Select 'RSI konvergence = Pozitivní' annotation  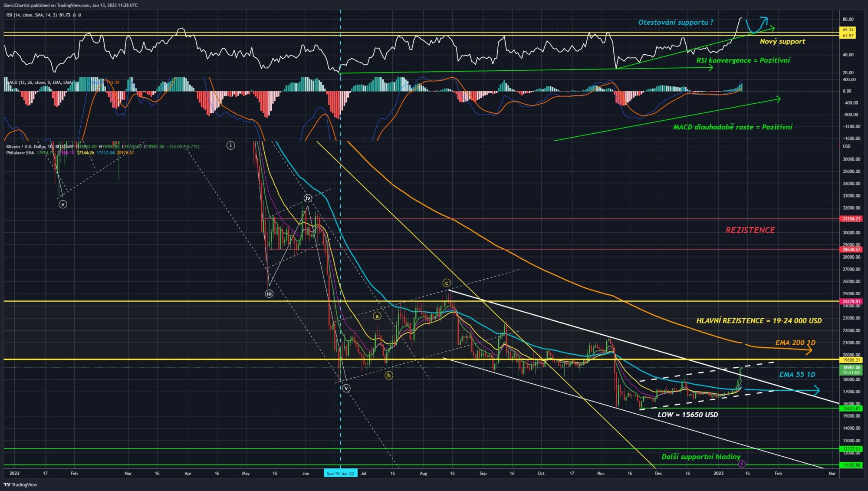click(743, 60)
